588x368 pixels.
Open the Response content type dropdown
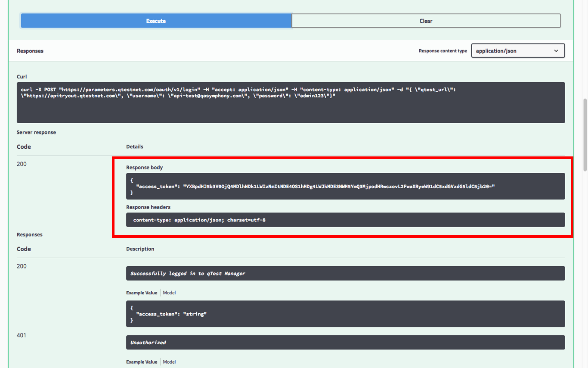coord(517,51)
